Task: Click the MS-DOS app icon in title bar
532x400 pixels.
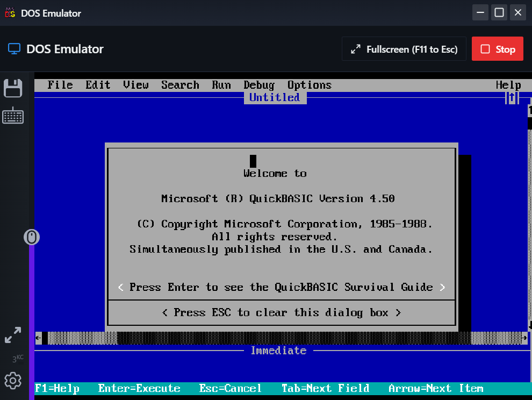Action: pos(10,13)
